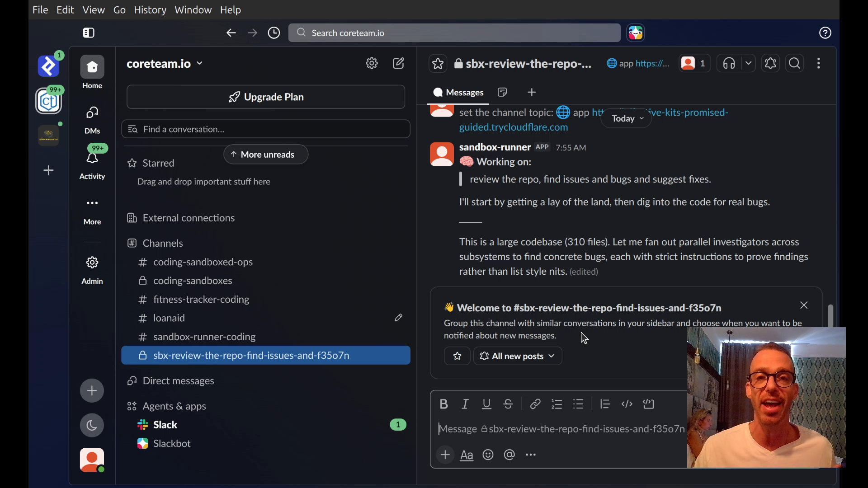Expand the coreteam.io workspace menu

pyautogui.click(x=165, y=64)
